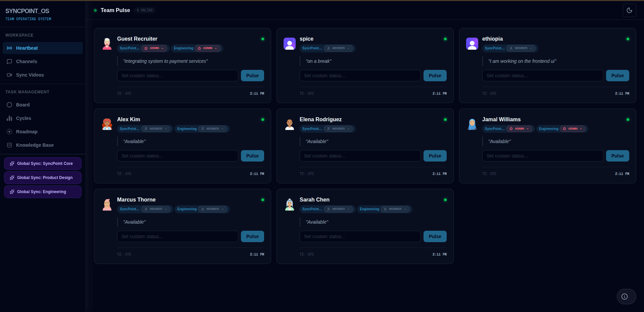
Task: Open Global Sync: Engineering
Action: click(43, 192)
